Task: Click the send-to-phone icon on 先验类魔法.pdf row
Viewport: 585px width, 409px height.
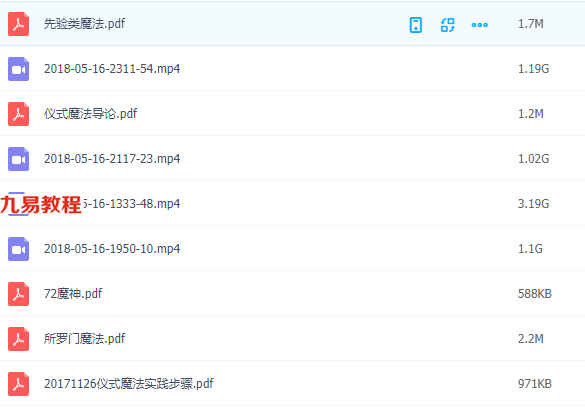Action: 416,25
